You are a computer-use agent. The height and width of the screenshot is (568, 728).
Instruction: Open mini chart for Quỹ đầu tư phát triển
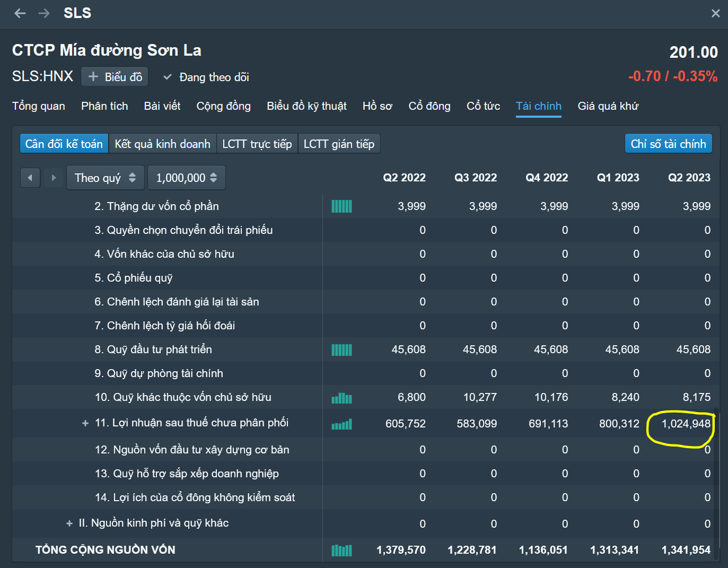click(341, 349)
